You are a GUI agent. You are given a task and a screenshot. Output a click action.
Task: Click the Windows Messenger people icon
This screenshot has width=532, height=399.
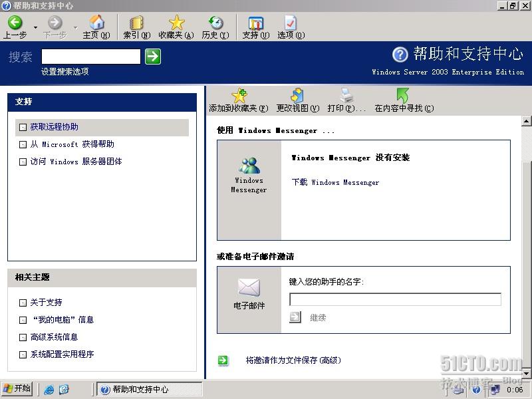pos(249,166)
